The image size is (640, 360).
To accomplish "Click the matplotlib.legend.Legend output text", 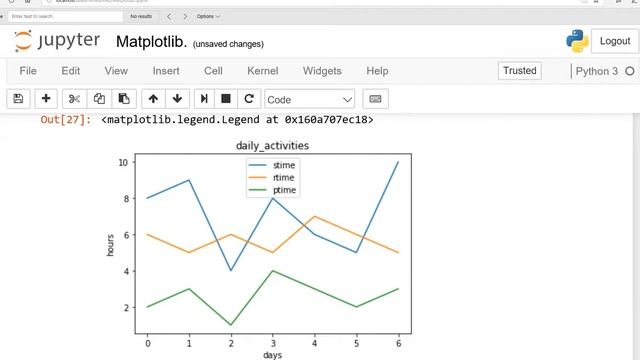I will tap(237, 120).
